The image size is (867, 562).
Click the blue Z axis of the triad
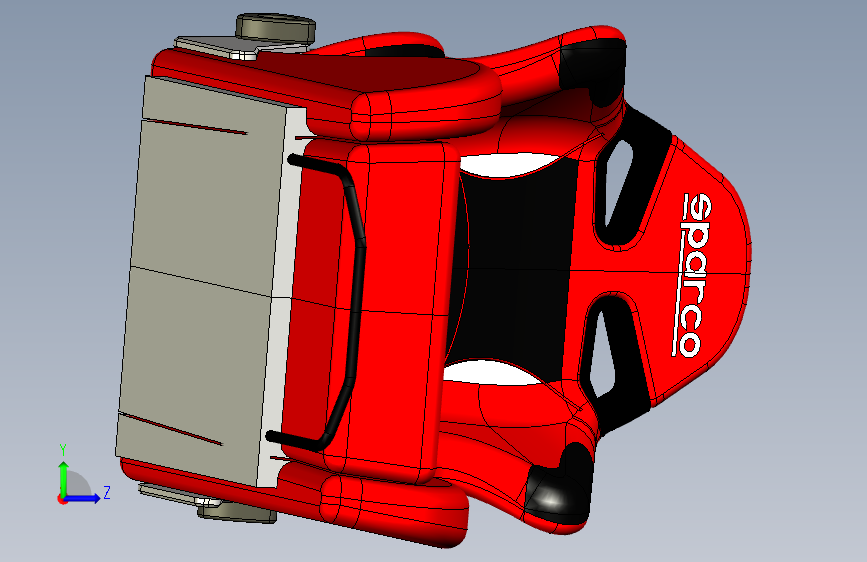pyautogui.click(x=83, y=498)
